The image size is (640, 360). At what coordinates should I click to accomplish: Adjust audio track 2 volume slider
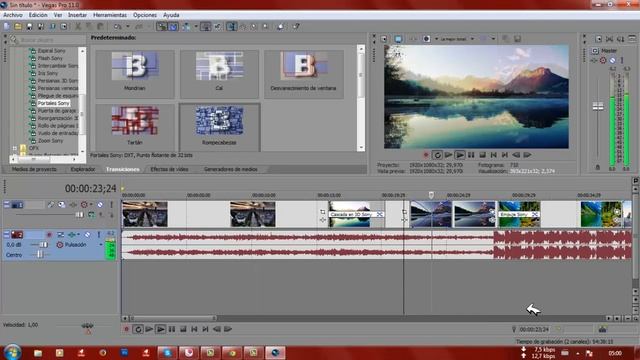(x=44, y=244)
